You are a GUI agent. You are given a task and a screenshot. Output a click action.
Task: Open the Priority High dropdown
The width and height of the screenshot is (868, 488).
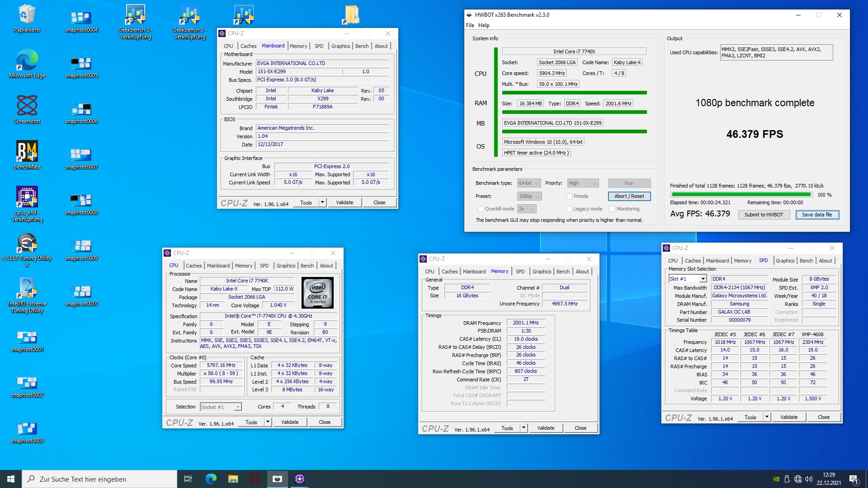583,183
